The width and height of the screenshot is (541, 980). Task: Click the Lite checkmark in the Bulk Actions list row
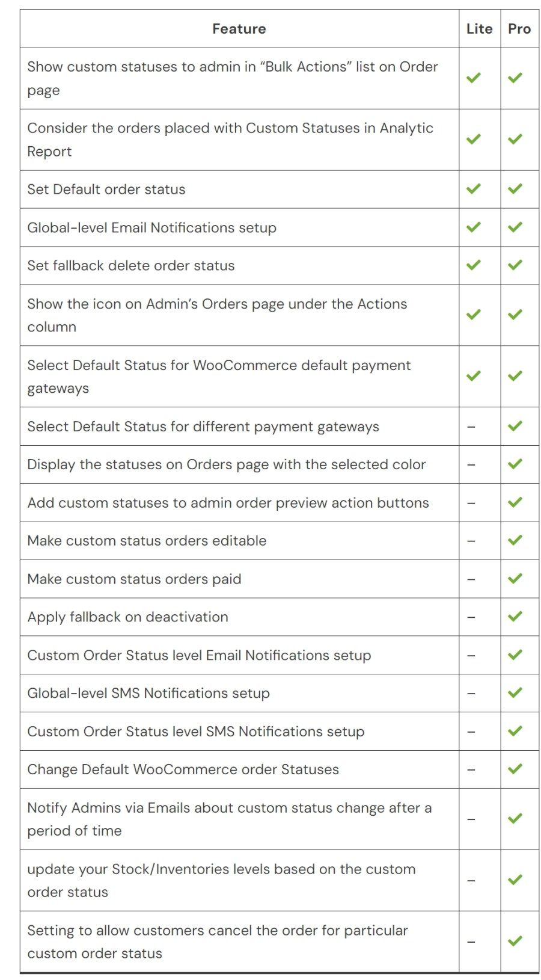[474, 78]
